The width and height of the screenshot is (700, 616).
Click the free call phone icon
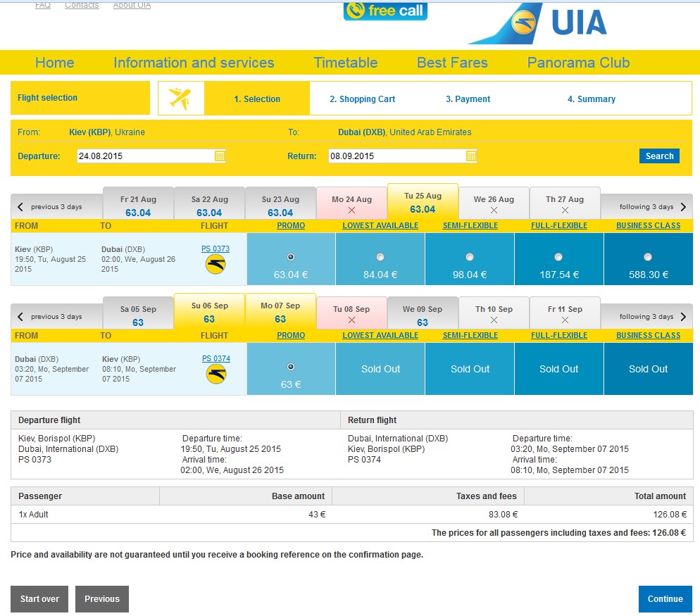tap(356, 11)
